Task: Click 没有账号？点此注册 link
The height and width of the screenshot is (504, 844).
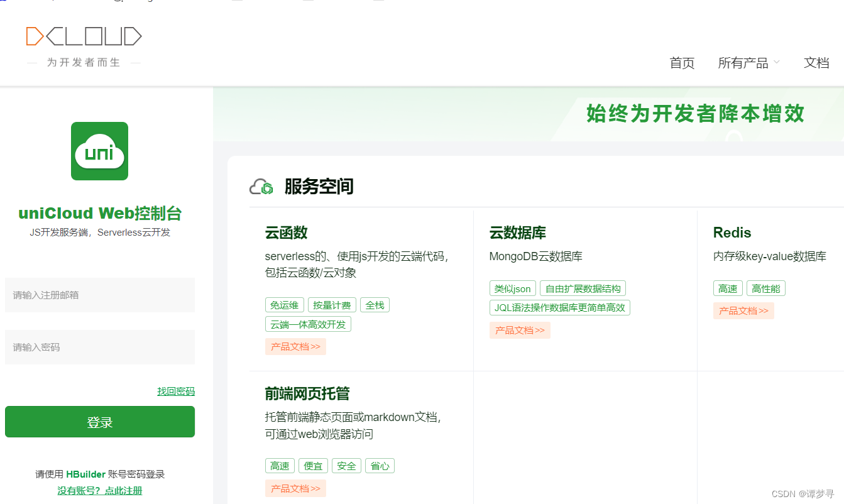Action: (100, 491)
